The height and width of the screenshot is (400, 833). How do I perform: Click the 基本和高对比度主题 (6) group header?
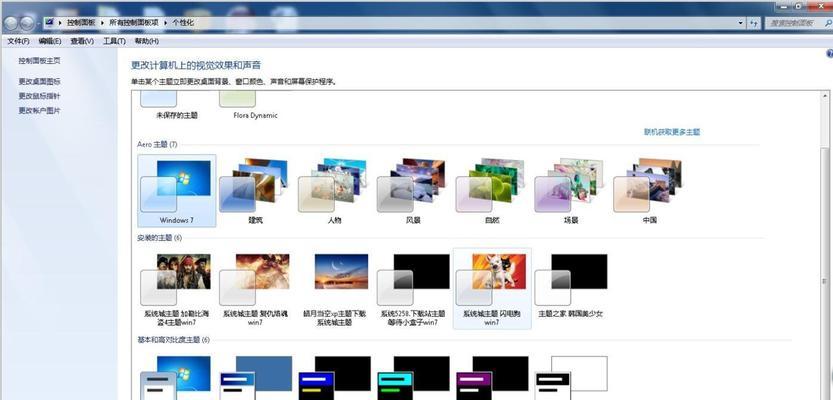[173, 339]
